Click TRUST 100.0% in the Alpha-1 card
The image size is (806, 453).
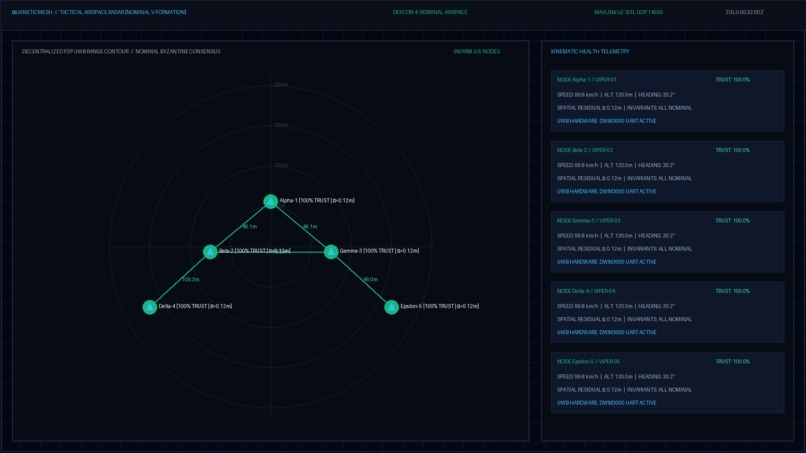(732, 80)
